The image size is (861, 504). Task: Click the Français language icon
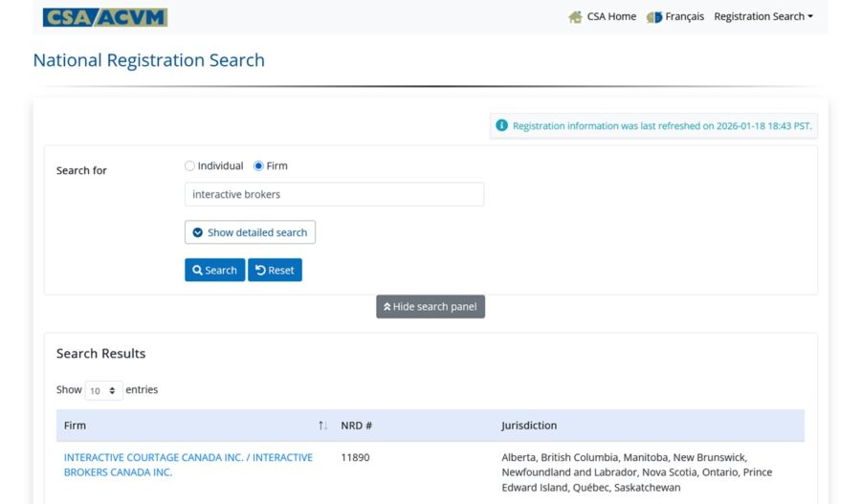[654, 17]
